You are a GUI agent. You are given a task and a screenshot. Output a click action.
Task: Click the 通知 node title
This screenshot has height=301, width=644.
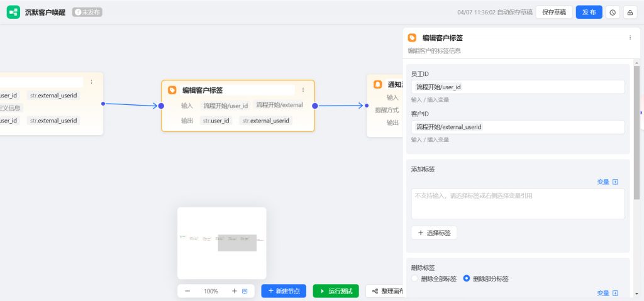coord(395,85)
